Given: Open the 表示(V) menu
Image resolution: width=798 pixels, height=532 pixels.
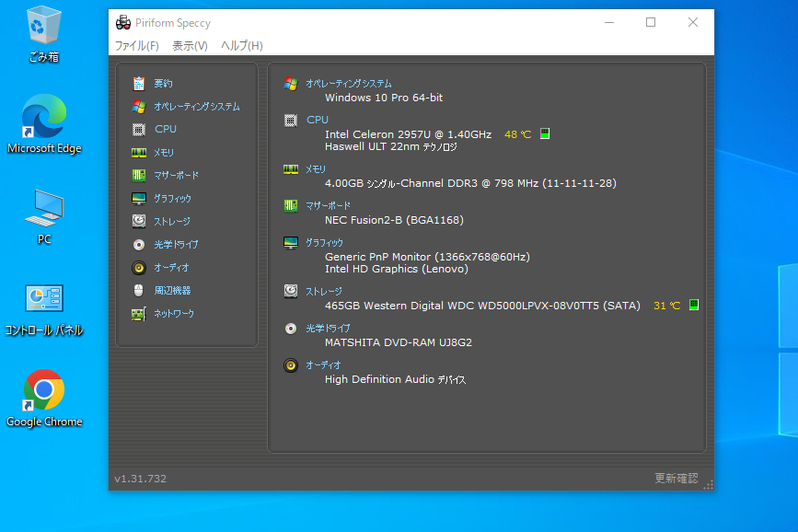Looking at the screenshot, I should point(190,46).
